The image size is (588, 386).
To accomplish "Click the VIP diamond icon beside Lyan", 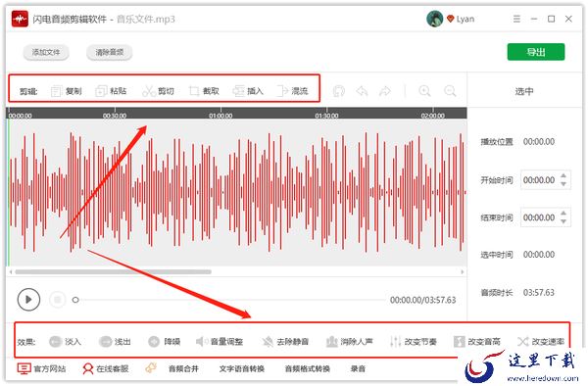I will coord(451,19).
